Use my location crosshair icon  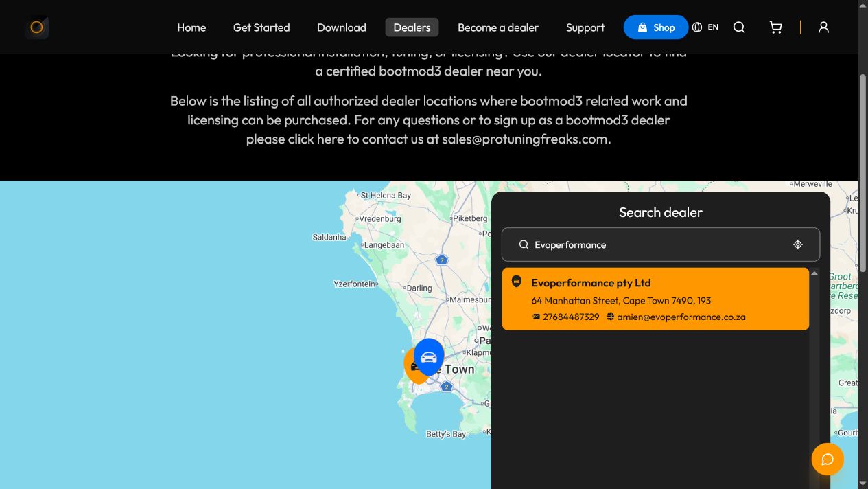click(797, 244)
